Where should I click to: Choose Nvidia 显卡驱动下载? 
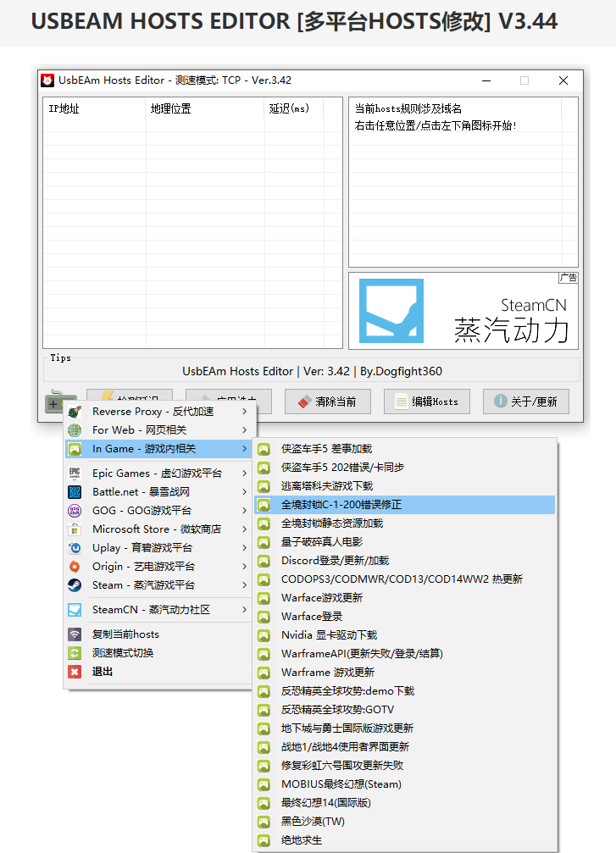pos(405,635)
